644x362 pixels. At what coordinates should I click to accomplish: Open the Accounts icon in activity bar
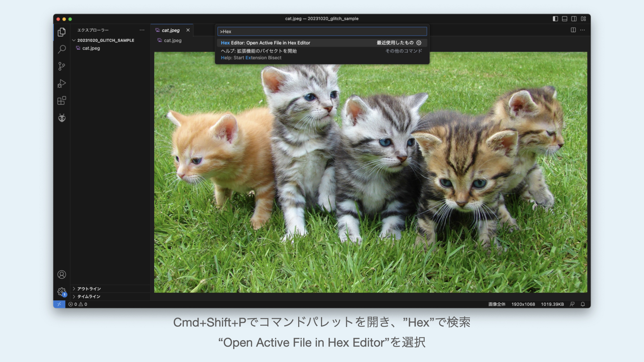coord(62,275)
